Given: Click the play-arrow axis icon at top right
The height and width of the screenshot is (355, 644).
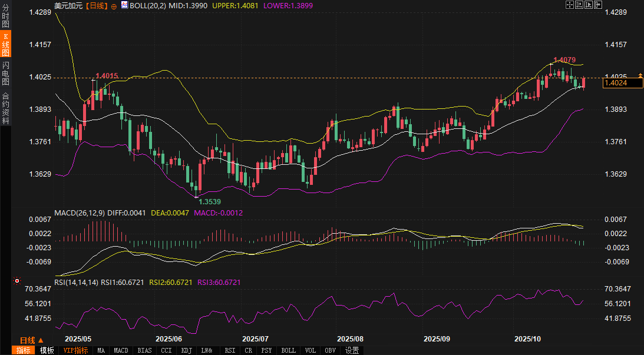Looking at the screenshot, I should coord(587,5).
